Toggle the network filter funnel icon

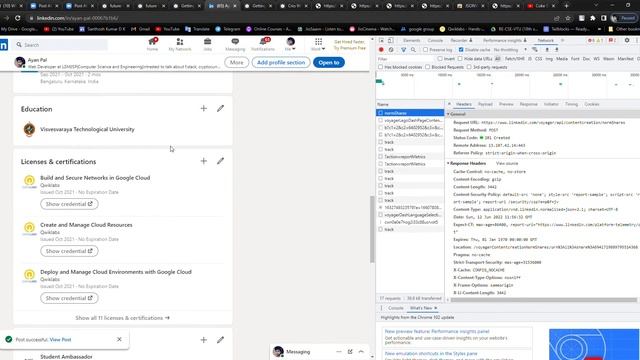[403, 49]
